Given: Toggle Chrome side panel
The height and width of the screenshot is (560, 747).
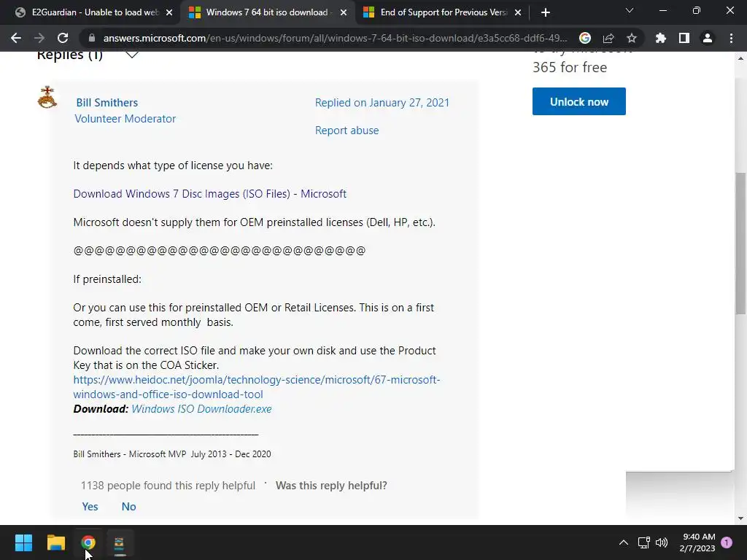Looking at the screenshot, I should pyautogui.click(x=684, y=38).
